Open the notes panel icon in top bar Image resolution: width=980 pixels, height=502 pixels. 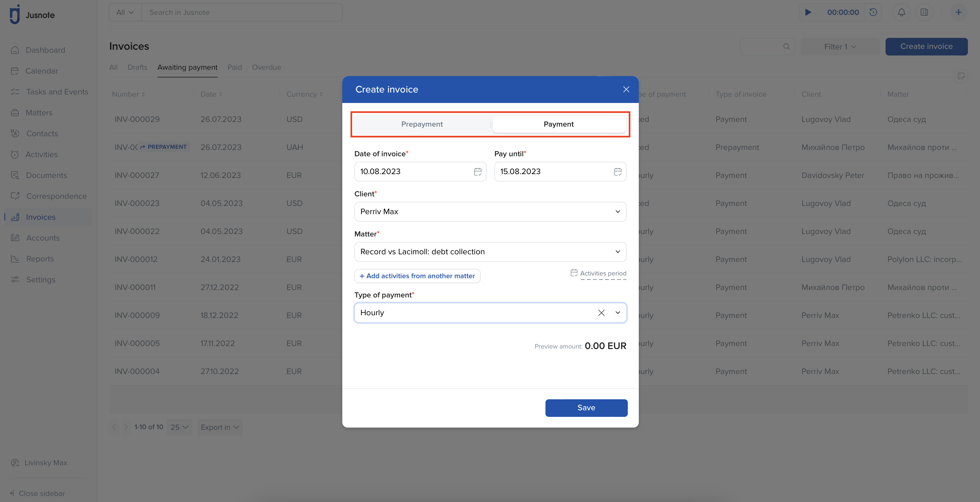point(924,12)
